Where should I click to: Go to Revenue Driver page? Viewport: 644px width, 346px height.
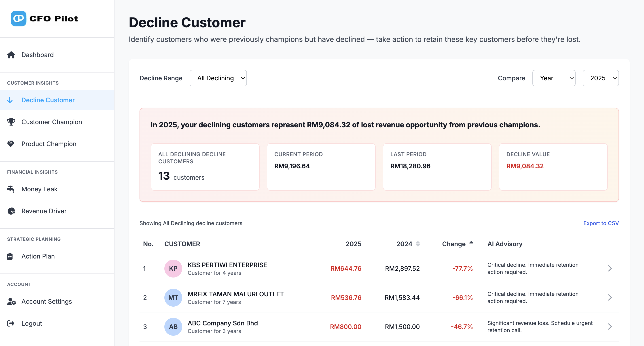(x=44, y=211)
